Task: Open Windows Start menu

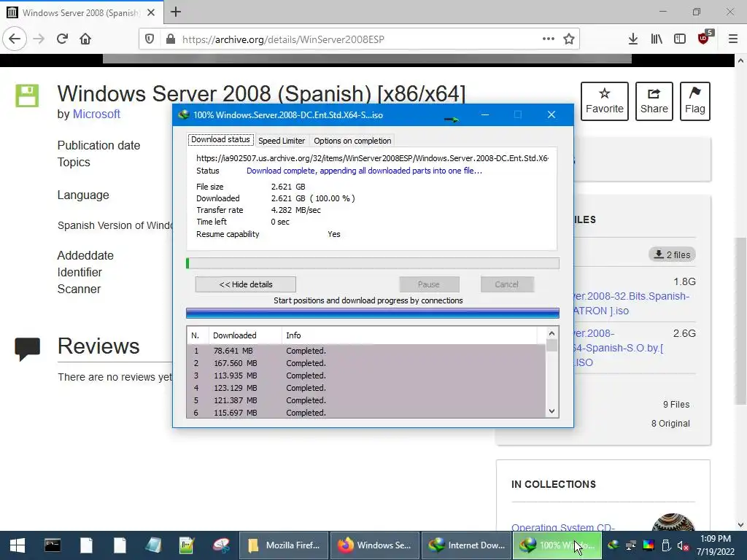Action: tap(18, 545)
